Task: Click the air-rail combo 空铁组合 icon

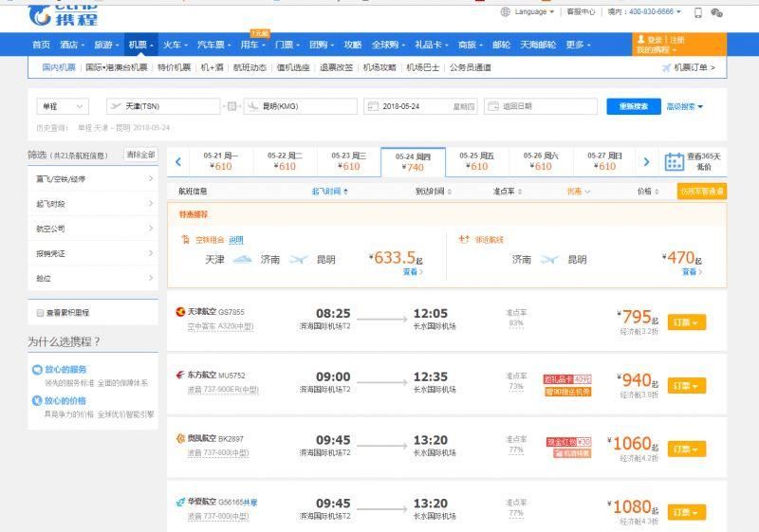Action: pyautogui.click(x=185, y=239)
